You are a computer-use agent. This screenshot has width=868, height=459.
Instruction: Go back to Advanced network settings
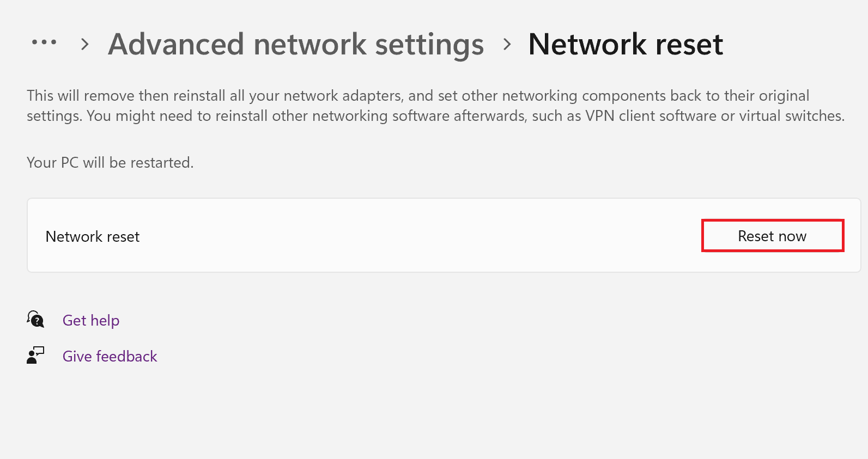pyautogui.click(x=296, y=44)
